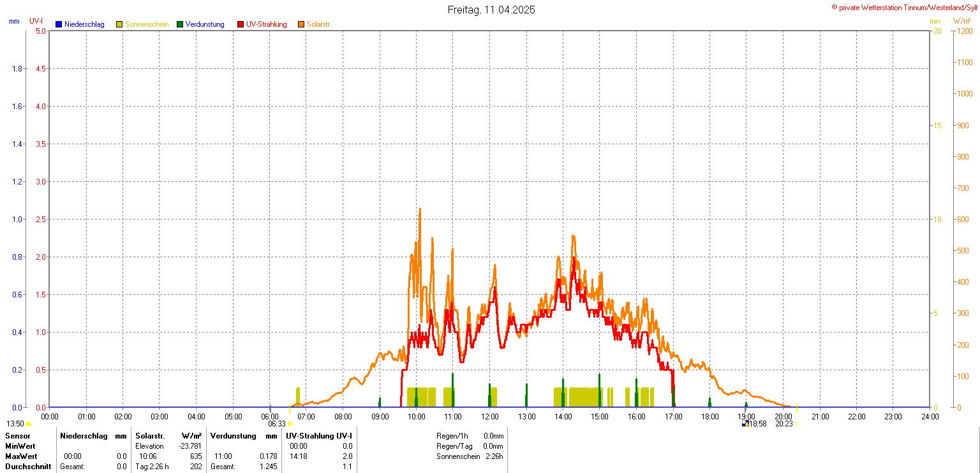This screenshot has height=473, width=980.
Task: Click the MaxWert row label in table
Action: [21, 456]
